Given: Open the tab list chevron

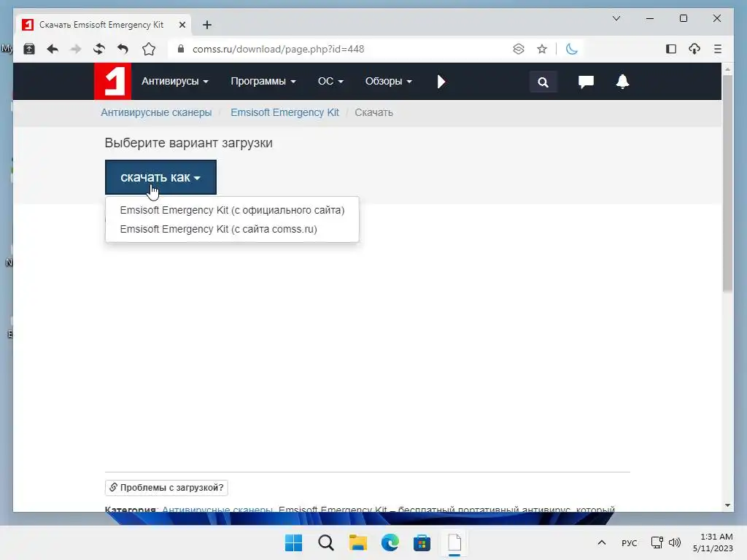Looking at the screenshot, I should click(616, 18).
